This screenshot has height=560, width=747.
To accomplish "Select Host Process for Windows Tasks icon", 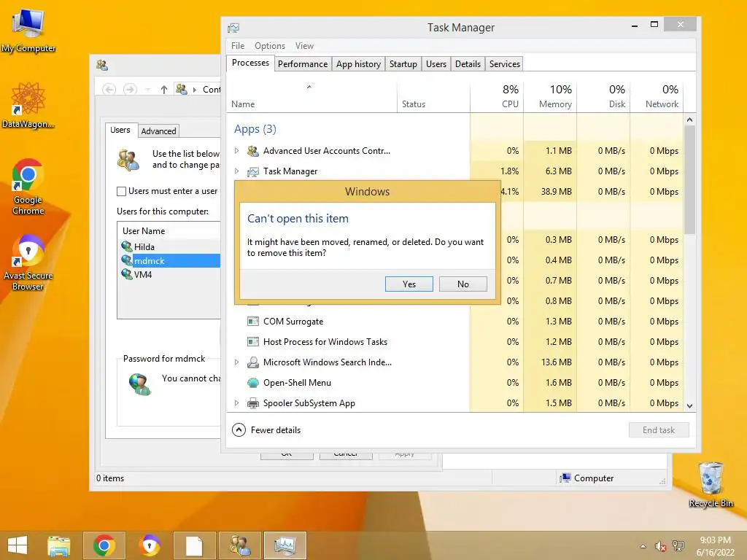I will click(253, 342).
